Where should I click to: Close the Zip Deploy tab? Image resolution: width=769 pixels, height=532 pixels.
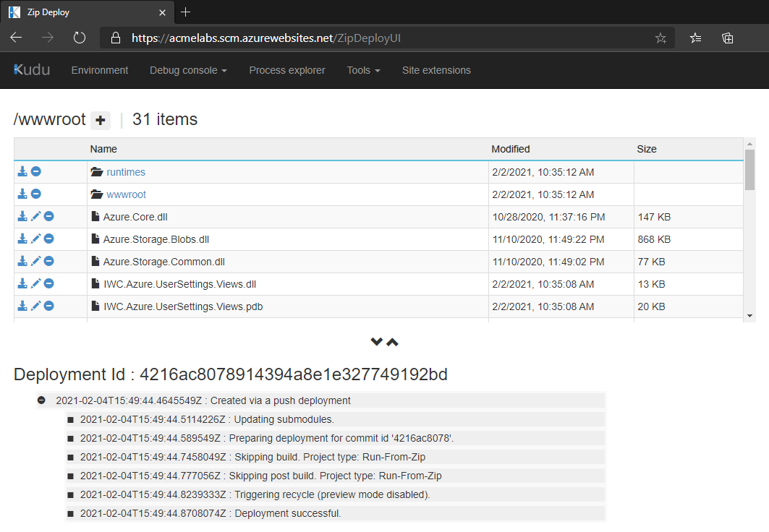click(162, 13)
